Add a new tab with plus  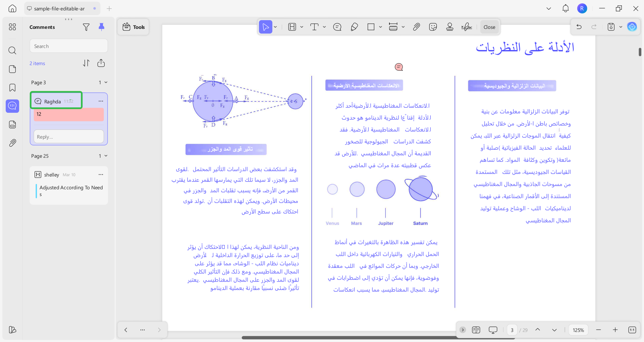click(109, 9)
